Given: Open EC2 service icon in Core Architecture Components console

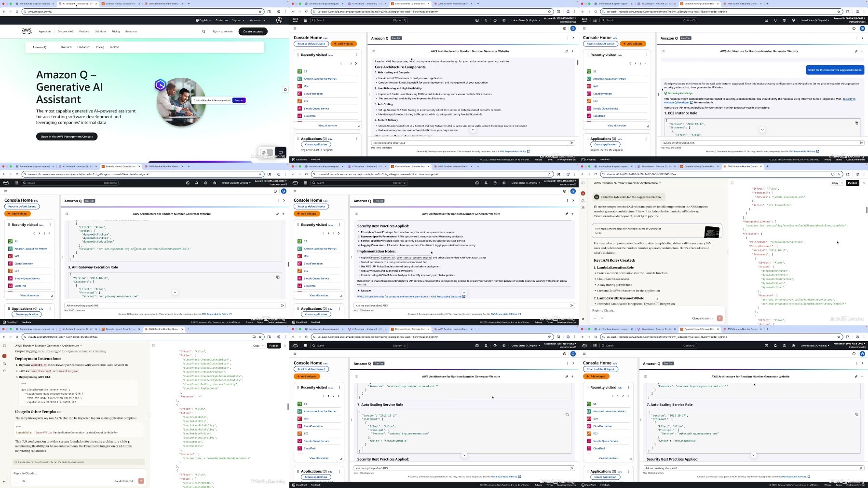Looking at the screenshot, I should coord(299,101).
